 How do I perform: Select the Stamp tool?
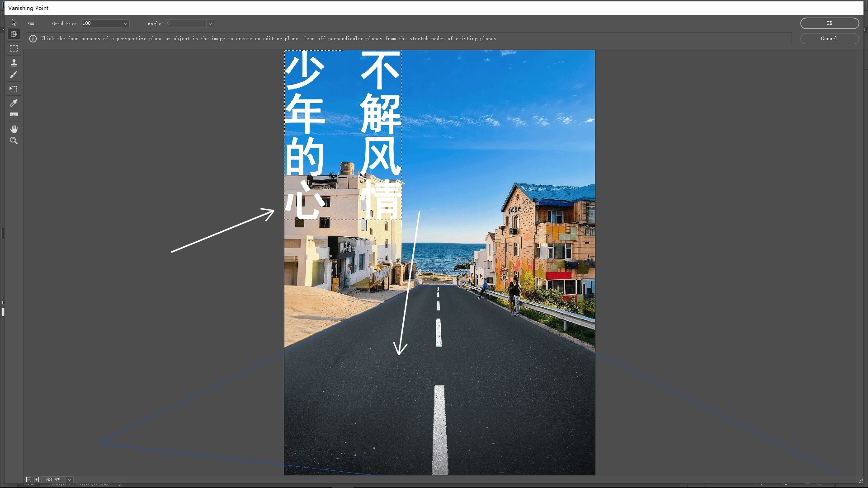pos(14,62)
